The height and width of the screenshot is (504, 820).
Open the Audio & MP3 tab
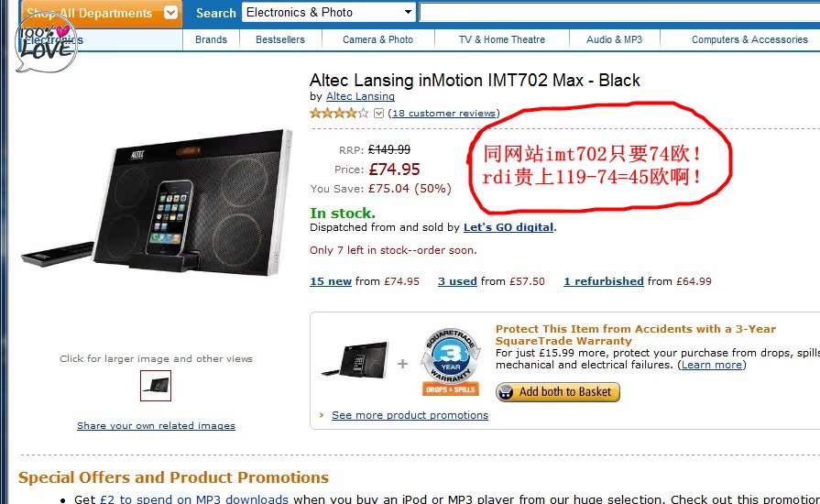614,39
